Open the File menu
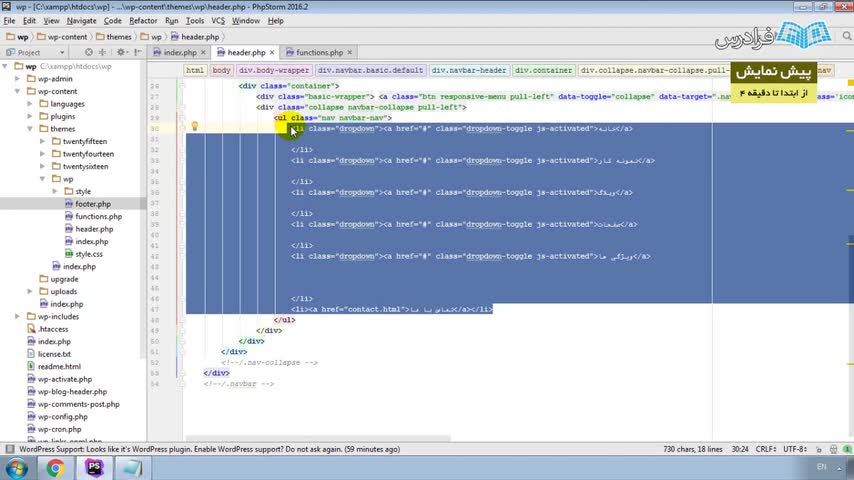 click(x=9, y=21)
